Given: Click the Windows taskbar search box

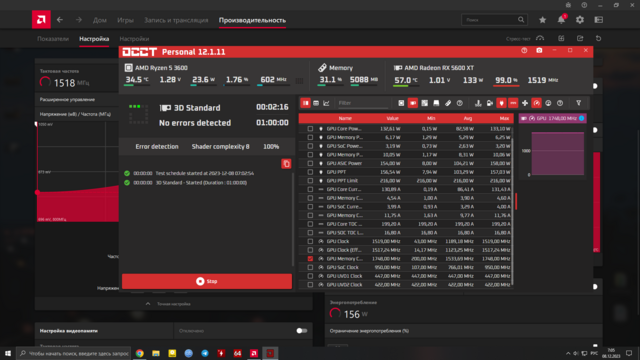Looking at the screenshot, I should tap(73, 353).
